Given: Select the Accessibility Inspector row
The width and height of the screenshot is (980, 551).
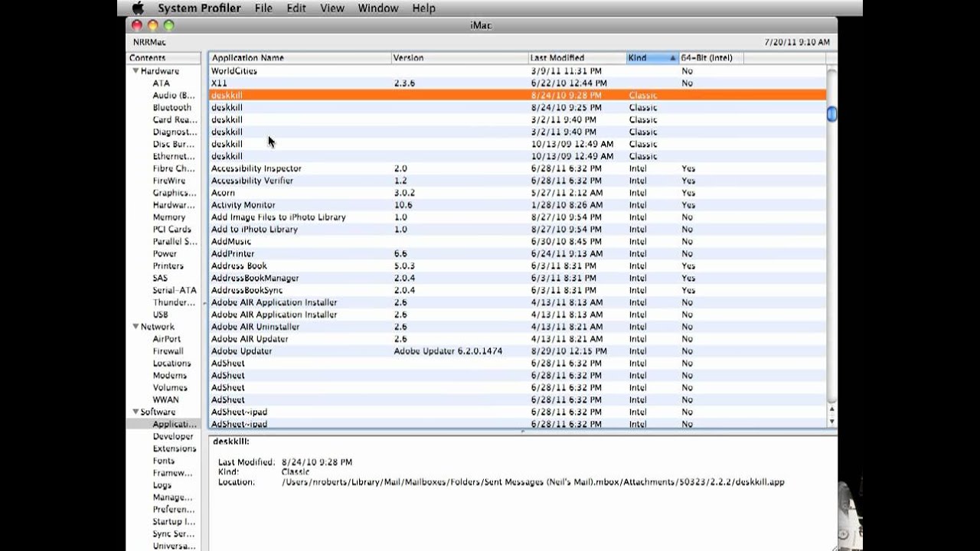Looking at the screenshot, I should click(x=518, y=168).
